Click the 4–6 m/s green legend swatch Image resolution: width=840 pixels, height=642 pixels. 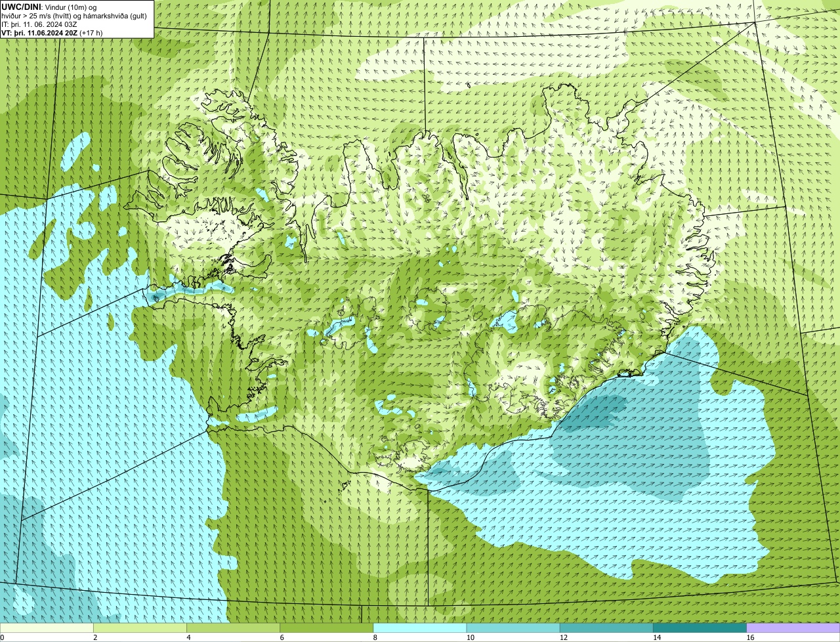point(233,628)
